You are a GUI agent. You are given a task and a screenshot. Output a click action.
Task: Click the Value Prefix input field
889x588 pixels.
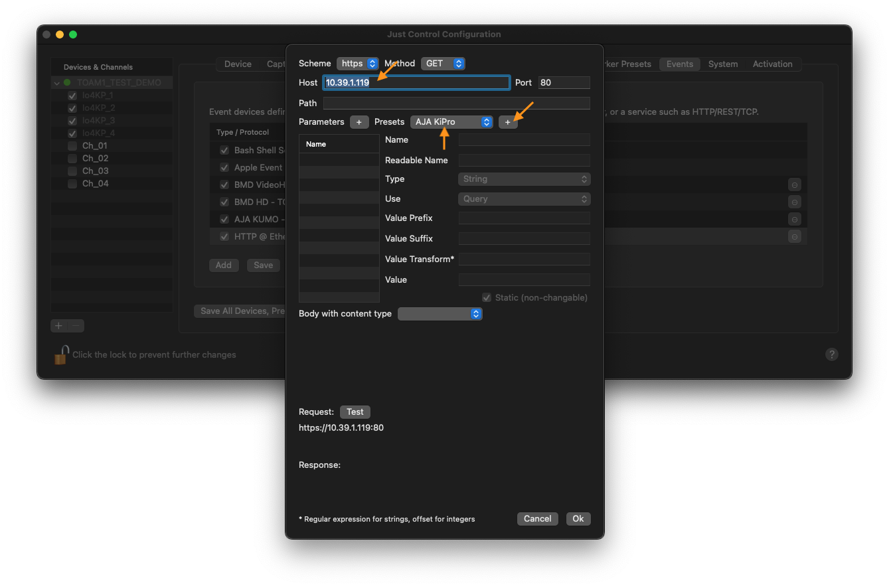(x=525, y=218)
